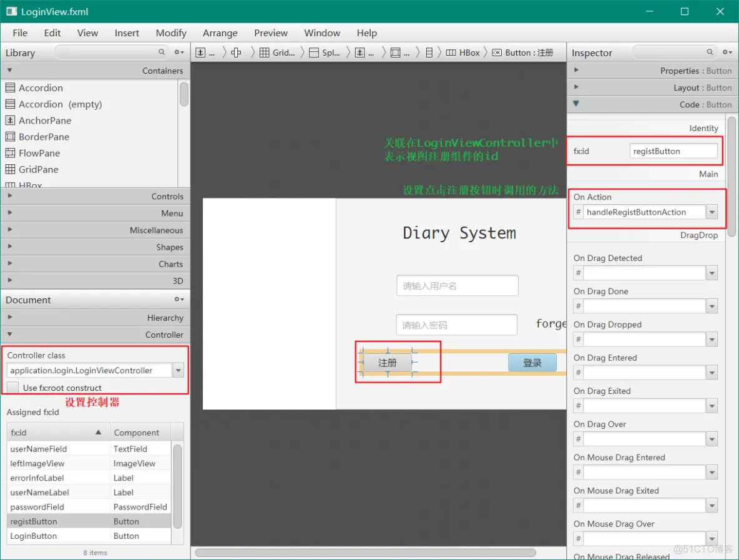
Task: Open the On Drag Exited dropdown
Action: [712, 406]
